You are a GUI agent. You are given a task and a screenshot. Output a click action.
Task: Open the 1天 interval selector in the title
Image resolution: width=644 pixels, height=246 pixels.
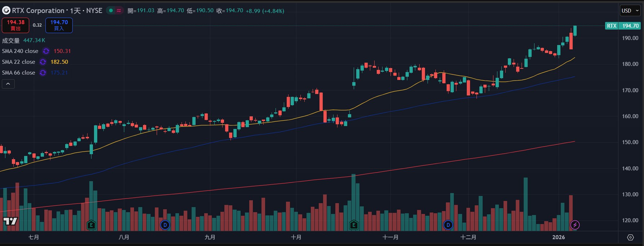(75, 11)
